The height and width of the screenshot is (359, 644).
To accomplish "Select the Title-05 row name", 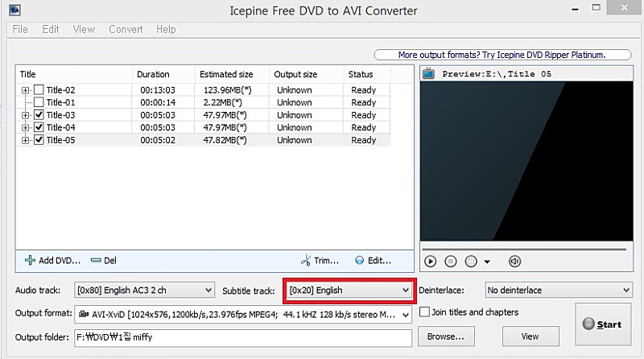I will 61,140.
